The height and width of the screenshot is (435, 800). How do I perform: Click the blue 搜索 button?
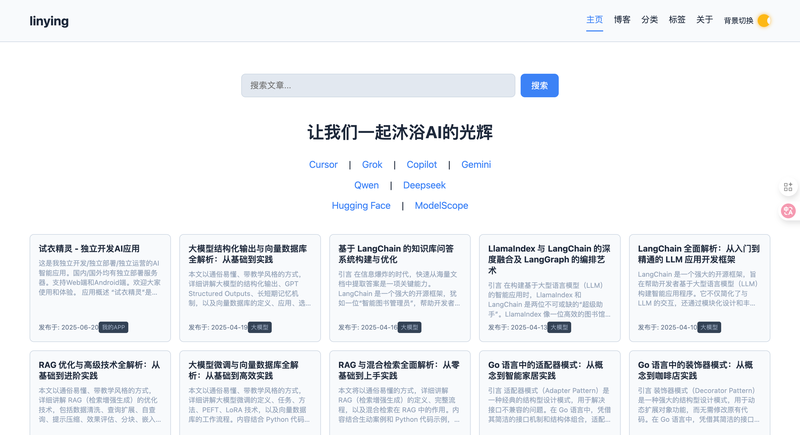[x=539, y=85]
